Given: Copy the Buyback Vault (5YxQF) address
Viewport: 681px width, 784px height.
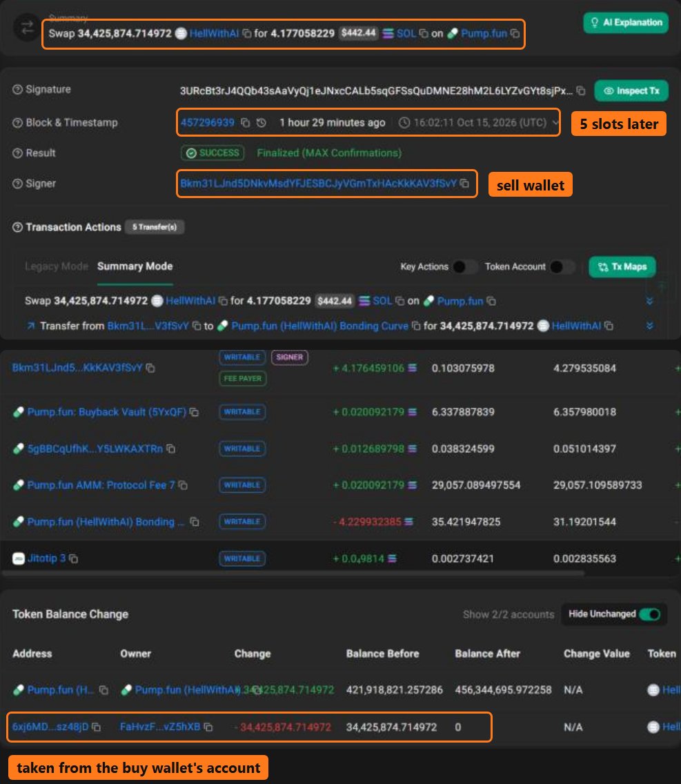Looking at the screenshot, I should [x=194, y=412].
